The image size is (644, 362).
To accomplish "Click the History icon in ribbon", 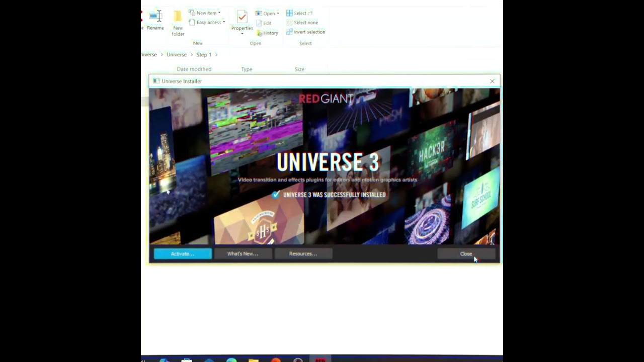I will (259, 33).
